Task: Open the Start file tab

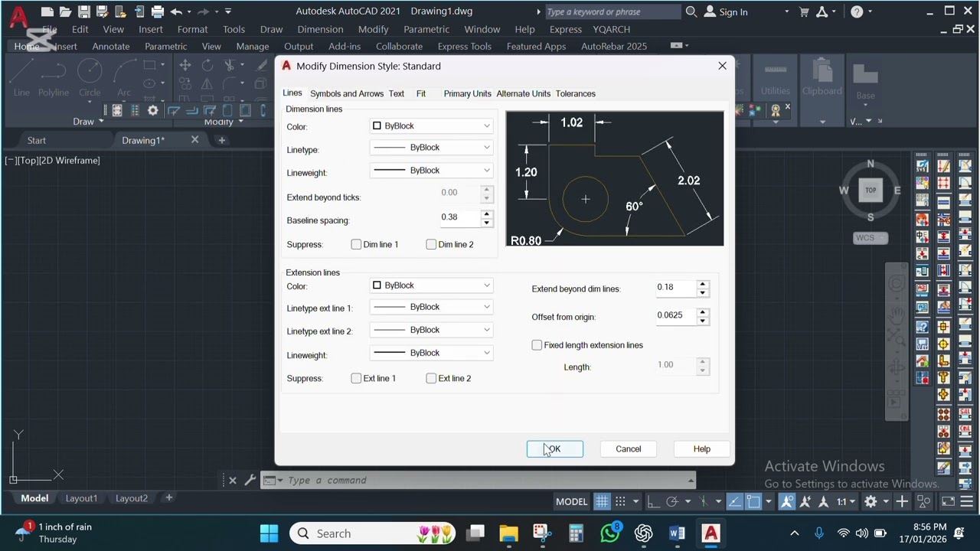Action: point(37,140)
